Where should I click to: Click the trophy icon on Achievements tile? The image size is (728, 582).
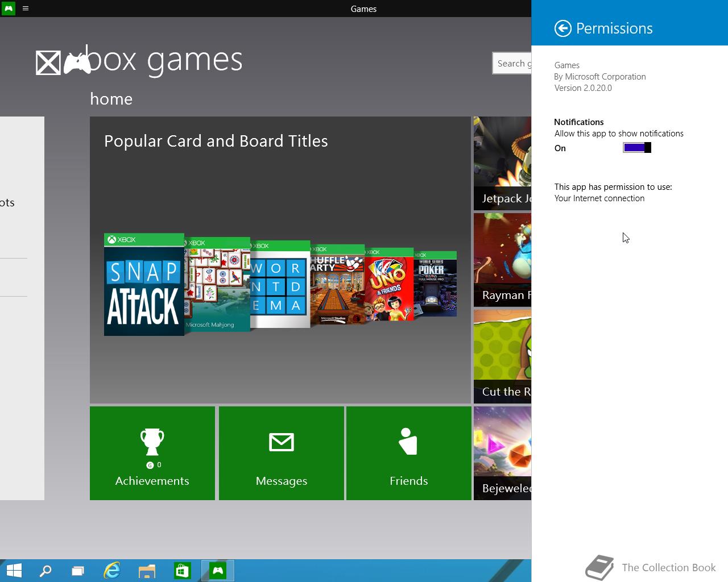point(152,442)
